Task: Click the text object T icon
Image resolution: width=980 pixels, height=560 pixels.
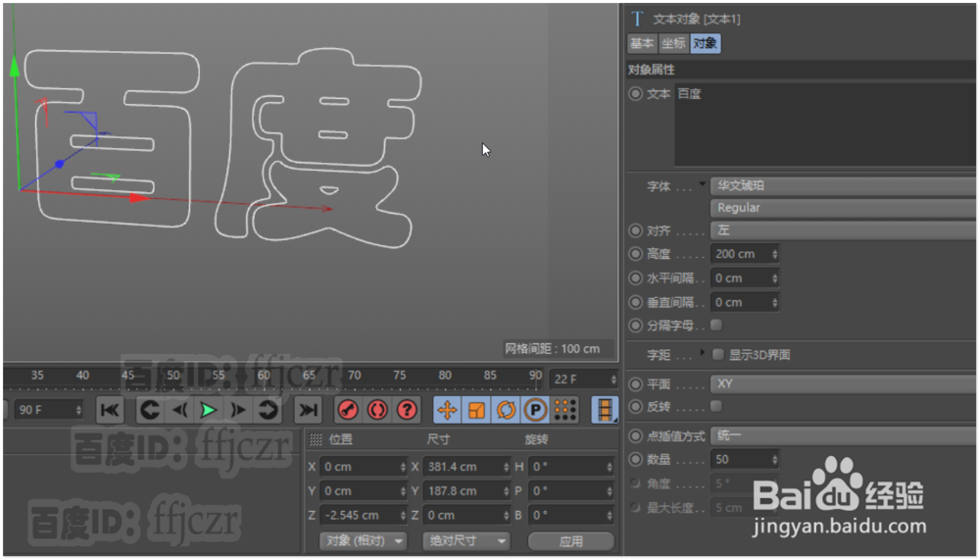Action: [x=637, y=20]
